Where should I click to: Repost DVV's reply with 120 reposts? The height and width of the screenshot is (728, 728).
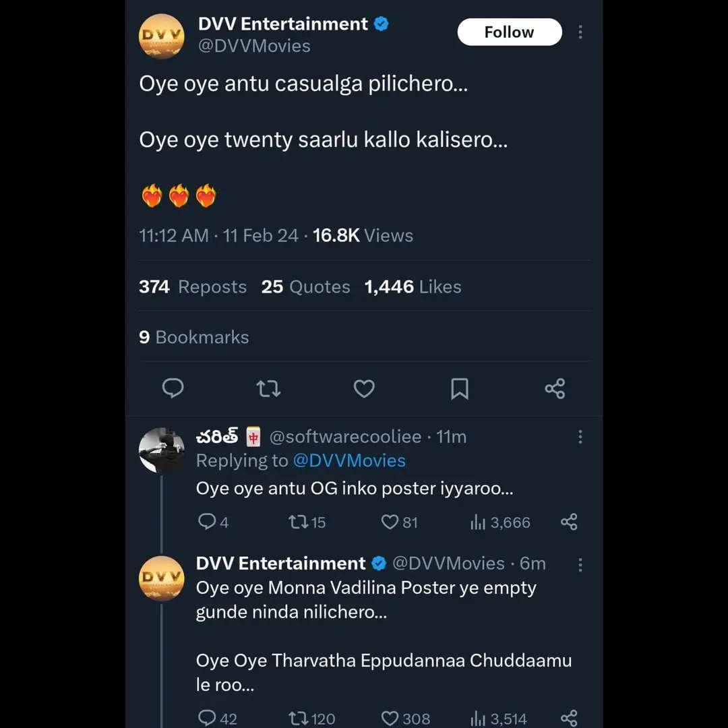point(298,719)
